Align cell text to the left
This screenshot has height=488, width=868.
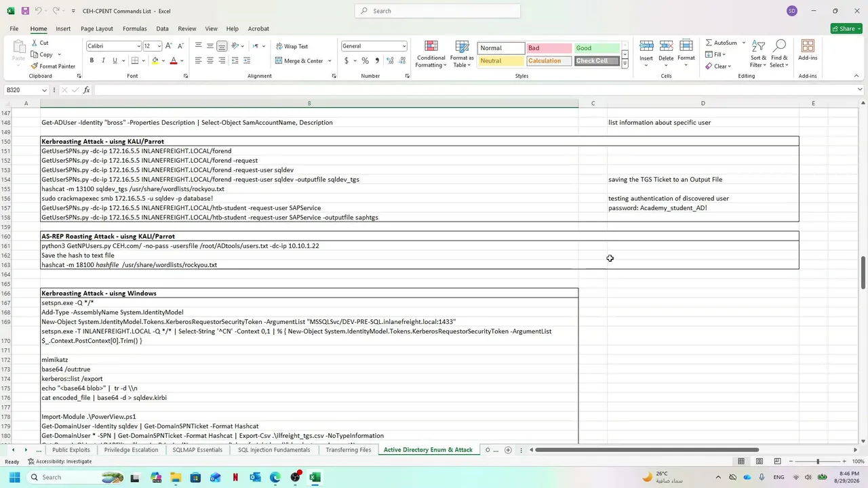point(198,61)
